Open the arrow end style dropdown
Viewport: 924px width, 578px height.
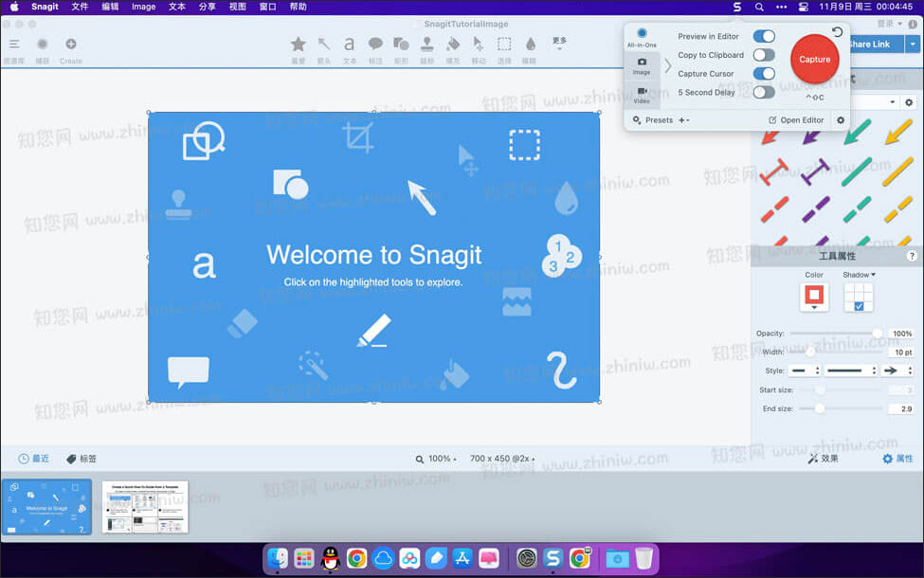pyautogui.click(x=898, y=370)
